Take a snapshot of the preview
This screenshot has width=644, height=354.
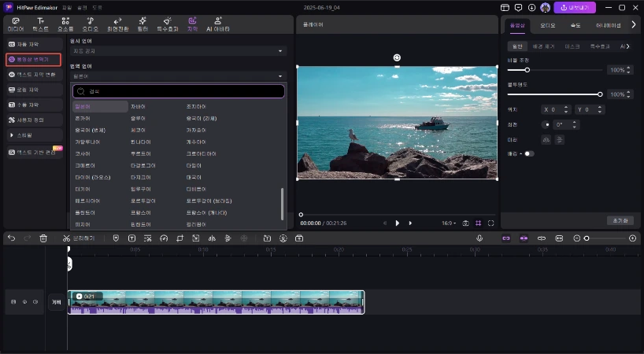[x=465, y=223]
